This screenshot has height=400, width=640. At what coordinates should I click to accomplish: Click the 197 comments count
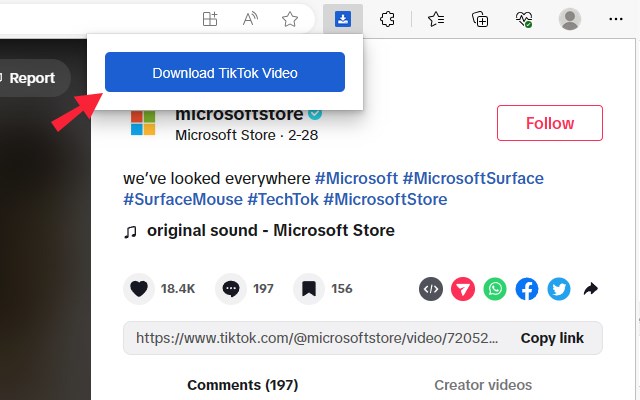tap(263, 289)
